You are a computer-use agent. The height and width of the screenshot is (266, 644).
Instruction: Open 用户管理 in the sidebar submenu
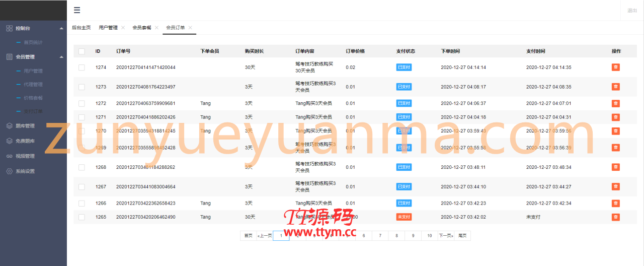[33, 71]
